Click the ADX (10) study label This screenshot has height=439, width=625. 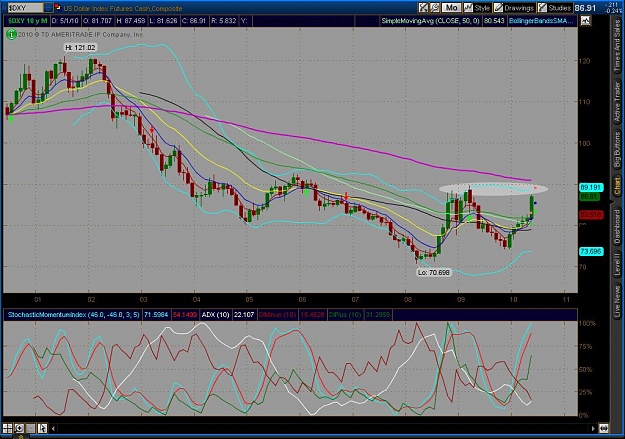(216, 315)
